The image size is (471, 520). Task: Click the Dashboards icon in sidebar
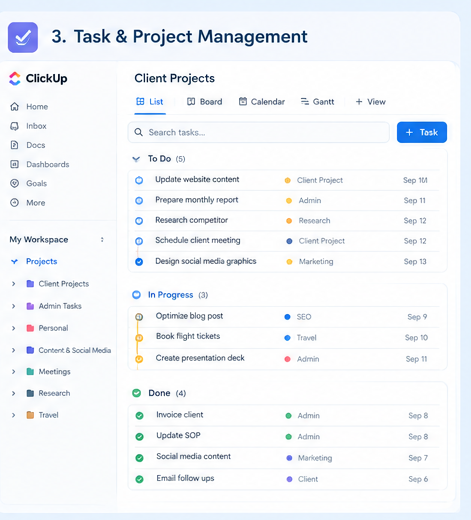tap(14, 164)
